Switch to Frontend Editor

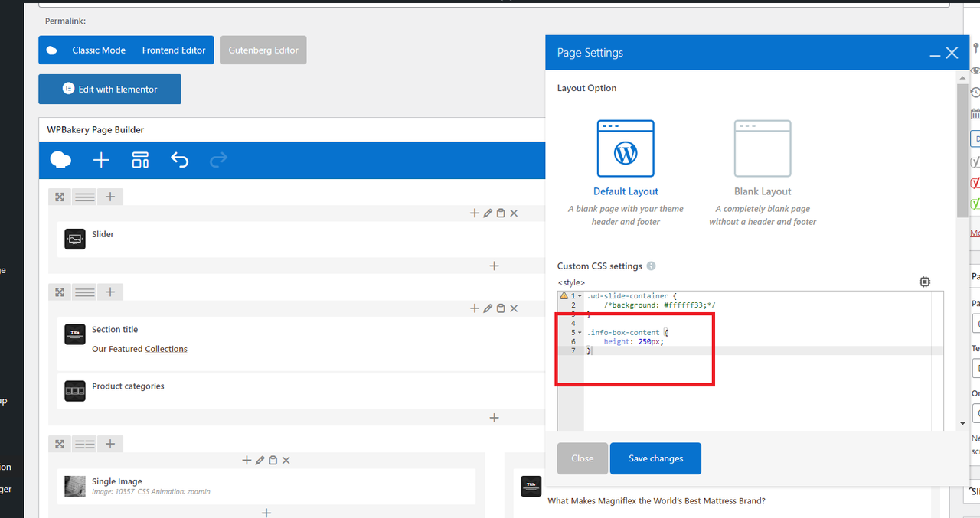coord(174,50)
